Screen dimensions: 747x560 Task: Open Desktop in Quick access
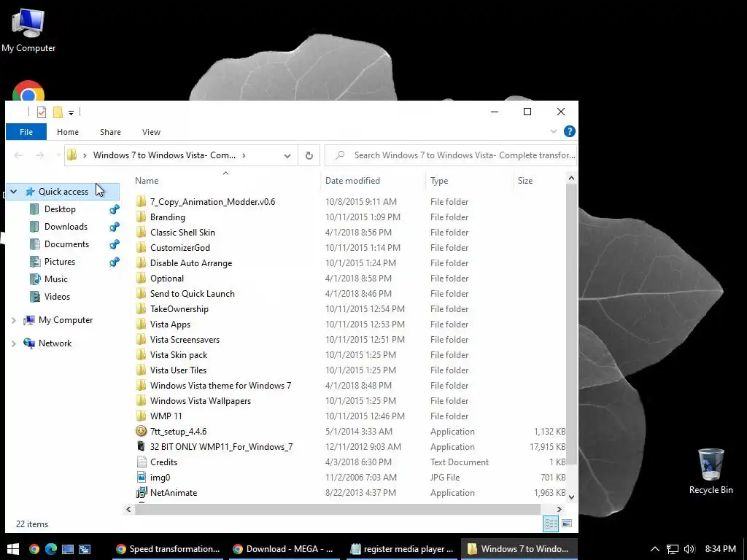coord(60,209)
